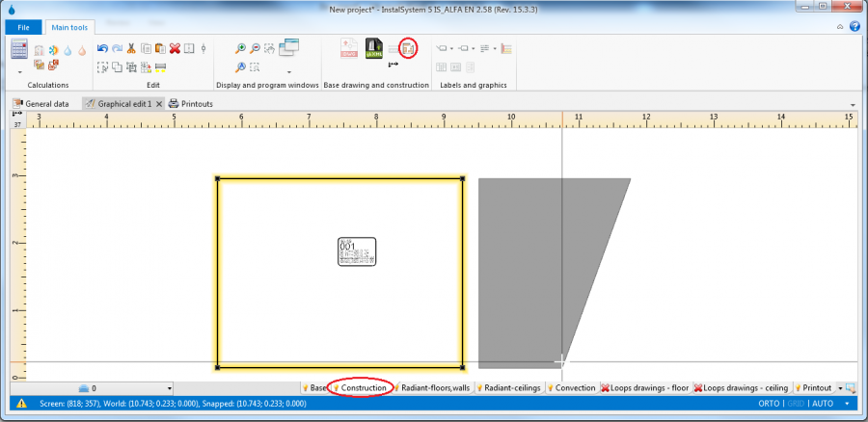
Task: Expand the Calculations group dropdown arrow
Action: tap(18, 72)
